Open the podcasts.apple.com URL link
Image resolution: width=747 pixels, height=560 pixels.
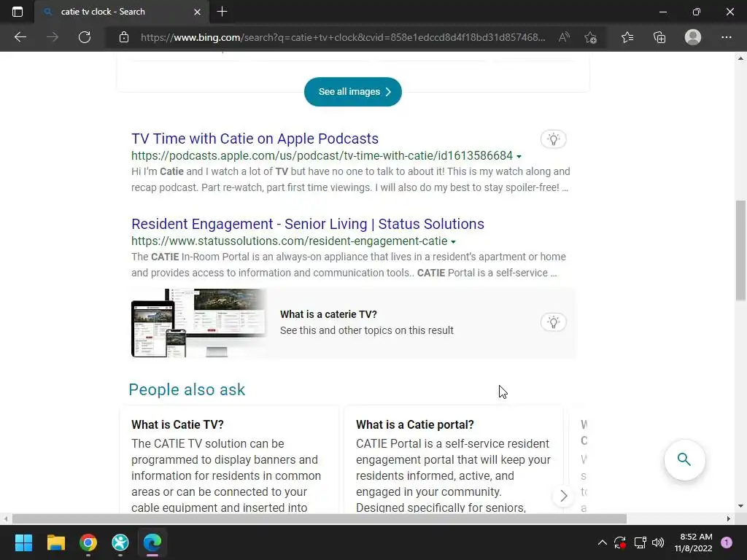322,156
